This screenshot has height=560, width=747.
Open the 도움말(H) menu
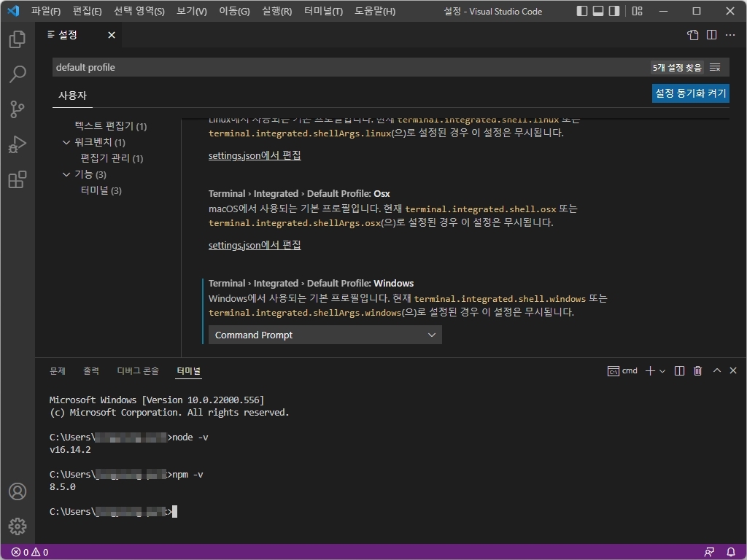coord(375,11)
